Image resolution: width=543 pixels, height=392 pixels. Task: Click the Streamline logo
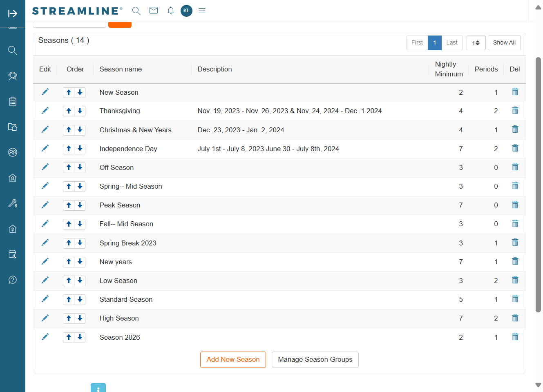(77, 11)
